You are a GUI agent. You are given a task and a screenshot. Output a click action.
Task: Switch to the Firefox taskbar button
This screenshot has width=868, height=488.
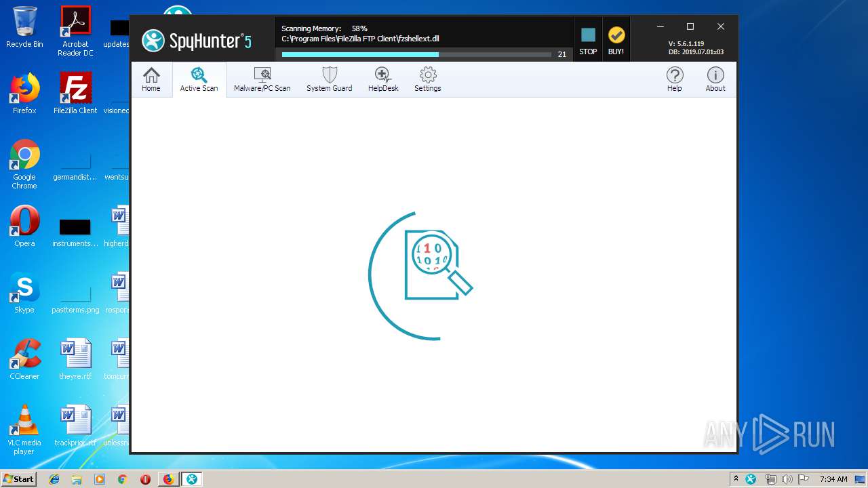pos(168,479)
